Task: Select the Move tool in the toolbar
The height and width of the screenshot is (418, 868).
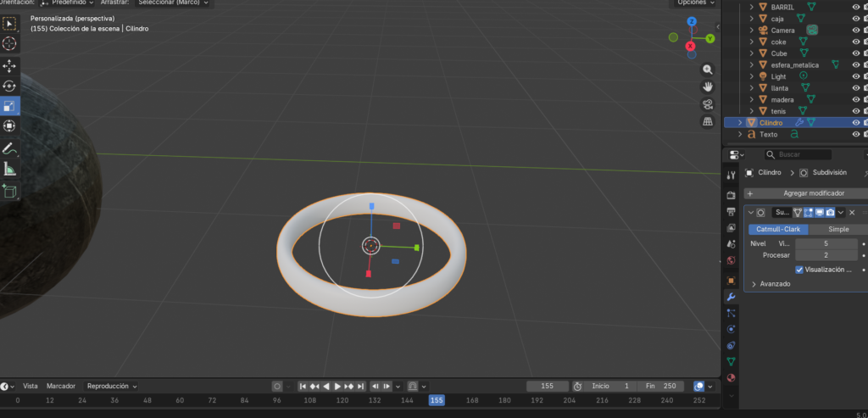Action: [9, 65]
